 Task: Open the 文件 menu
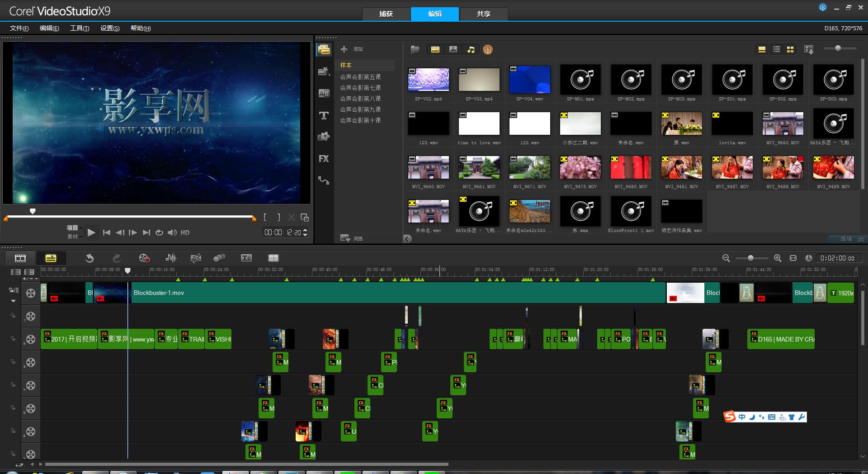[x=19, y=28]
